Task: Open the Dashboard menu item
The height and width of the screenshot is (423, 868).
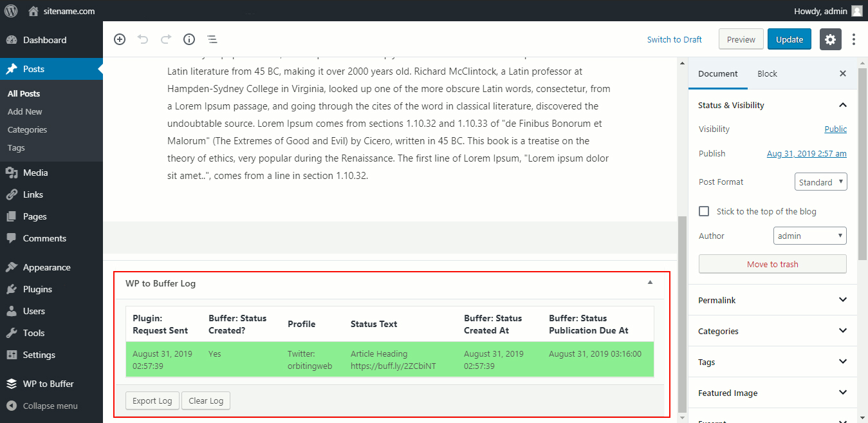Action: click(x=51, y=40)
